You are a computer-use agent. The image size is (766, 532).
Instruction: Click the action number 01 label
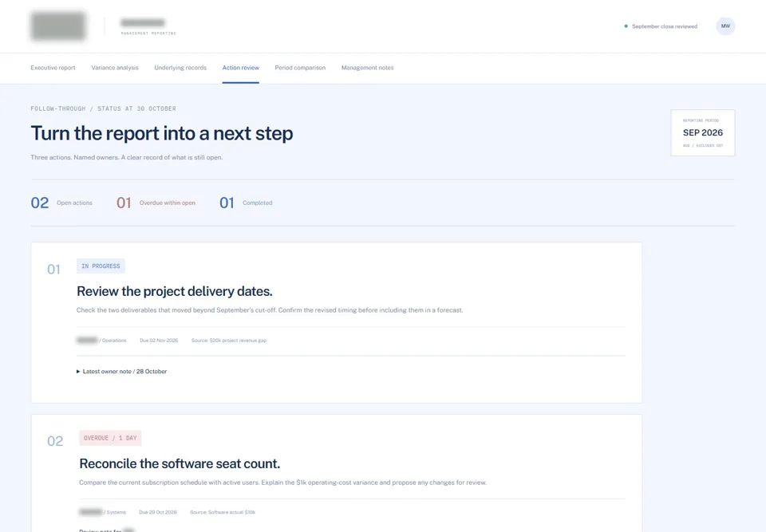click(x=53, y=269)
